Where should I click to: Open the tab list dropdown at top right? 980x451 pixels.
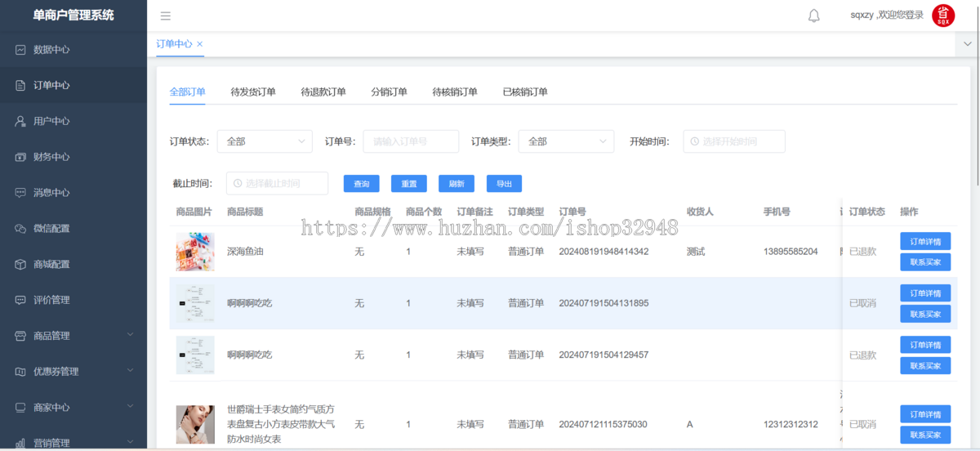966,44
